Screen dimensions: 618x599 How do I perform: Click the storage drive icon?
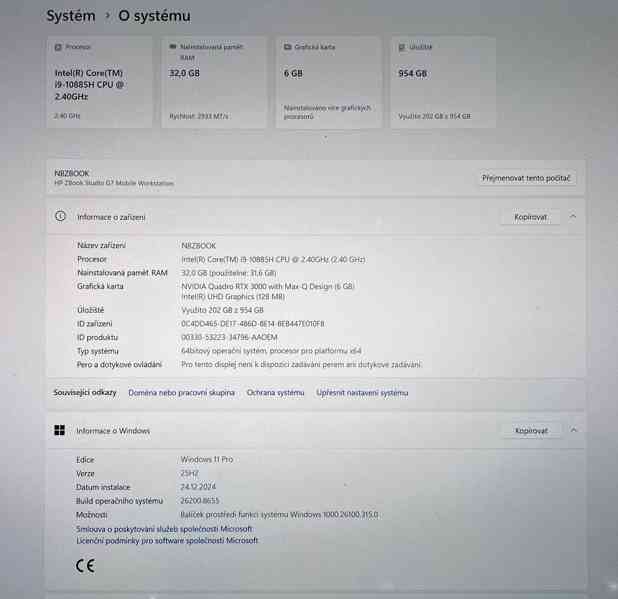(x=402, y=47)
